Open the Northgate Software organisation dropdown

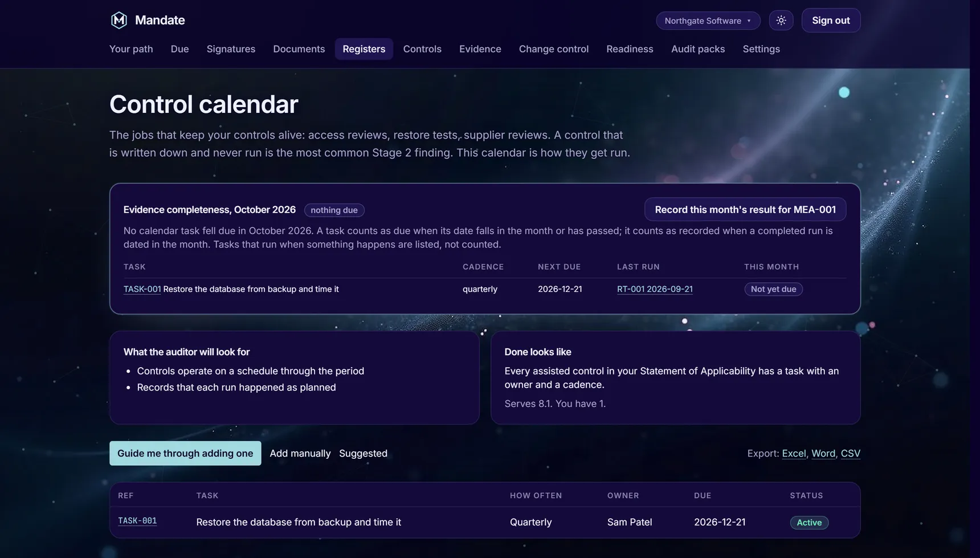pyautogui.click(x=708, y=21)
